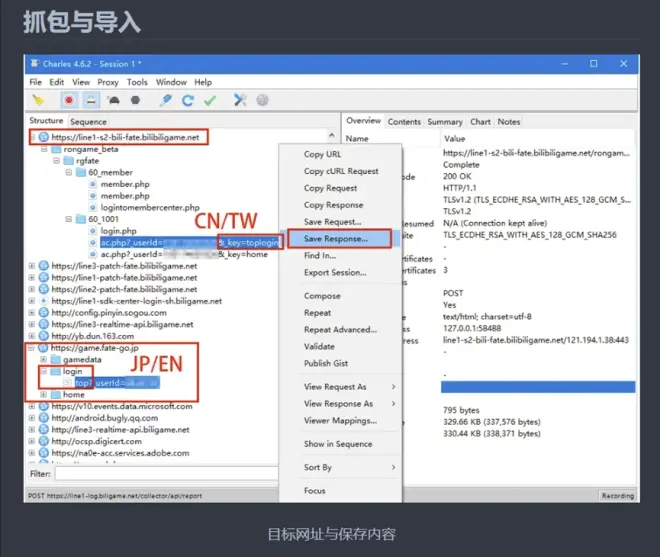This screenshot has height=557, width=660.
Task: Click the Compose pen icon
Action: pyautogui.click(x=166, y=100)
